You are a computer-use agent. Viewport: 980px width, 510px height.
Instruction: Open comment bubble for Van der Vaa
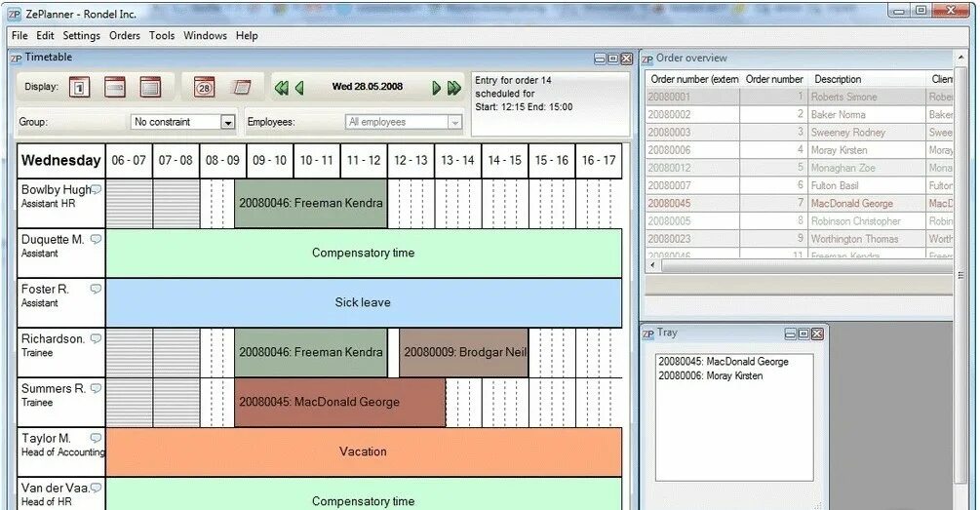tap(96, 488)
